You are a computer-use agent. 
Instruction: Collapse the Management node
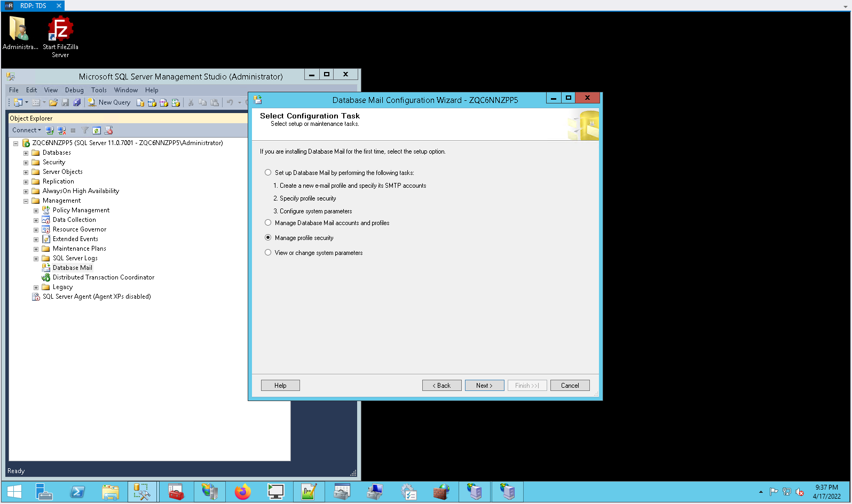[x=26, y=201]
